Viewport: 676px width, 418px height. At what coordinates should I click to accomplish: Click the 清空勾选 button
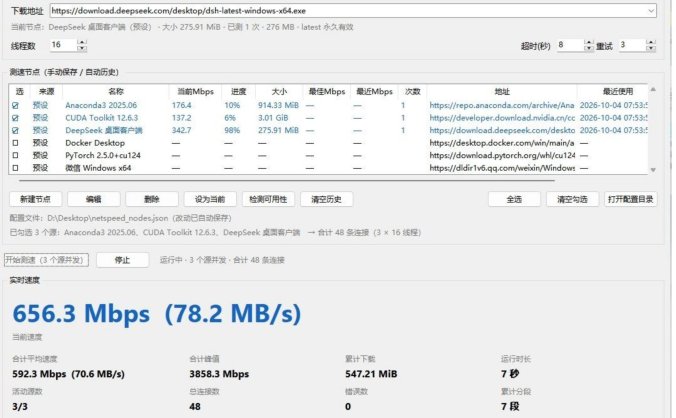tap(572, 199)
